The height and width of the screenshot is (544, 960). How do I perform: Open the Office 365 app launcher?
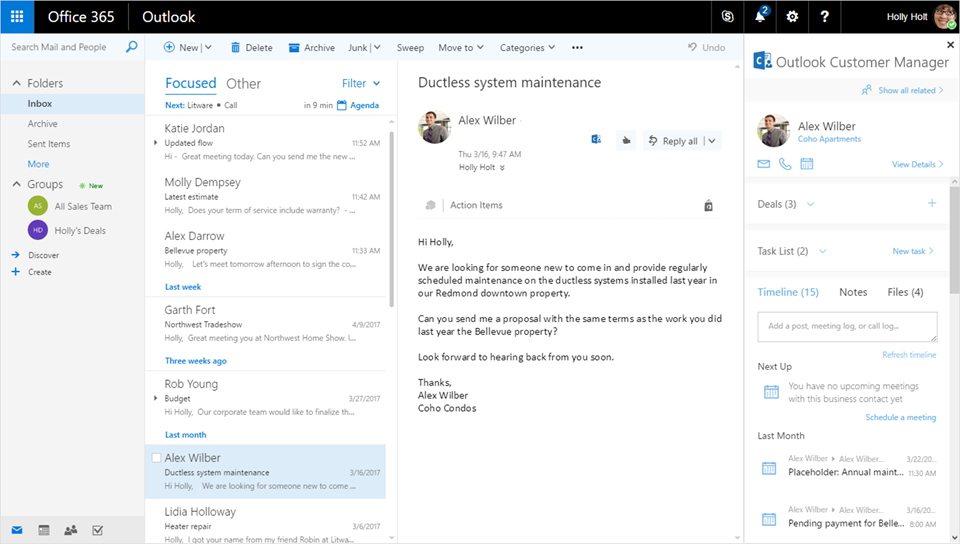pos(17,17)
